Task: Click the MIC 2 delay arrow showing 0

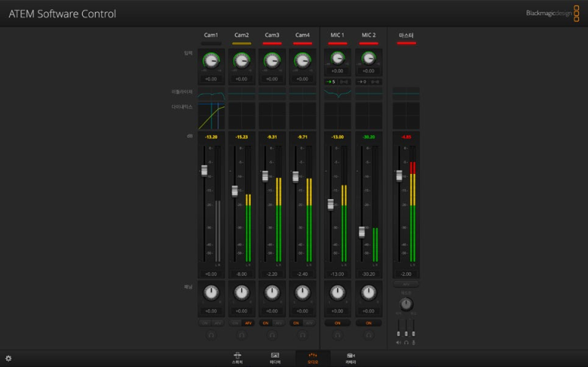Action: (x=362, y=81)
